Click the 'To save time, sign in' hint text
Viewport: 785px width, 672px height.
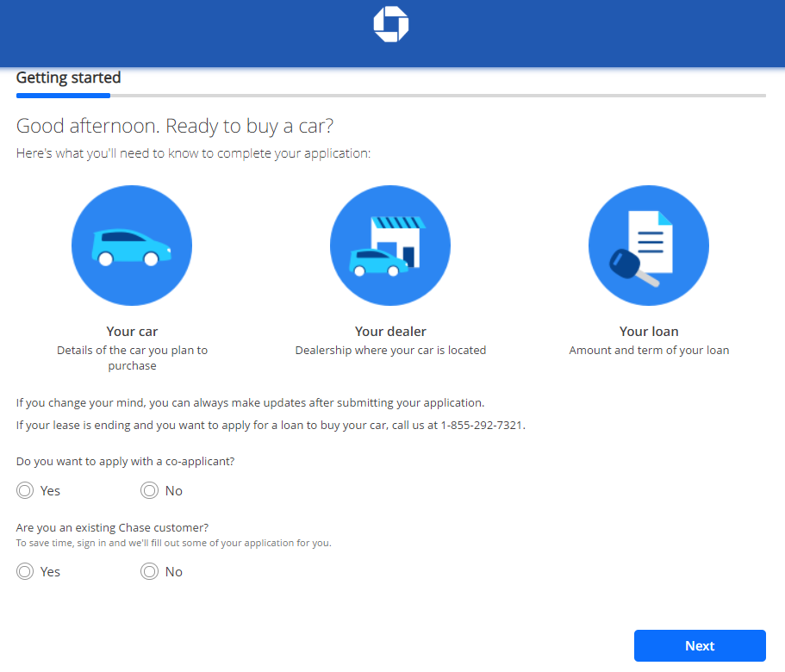[174, 543]
